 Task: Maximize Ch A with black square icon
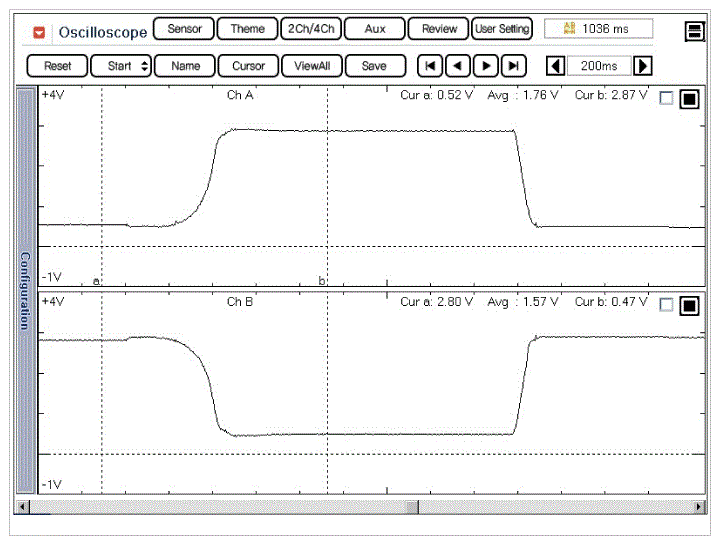(x=689, y=99)
